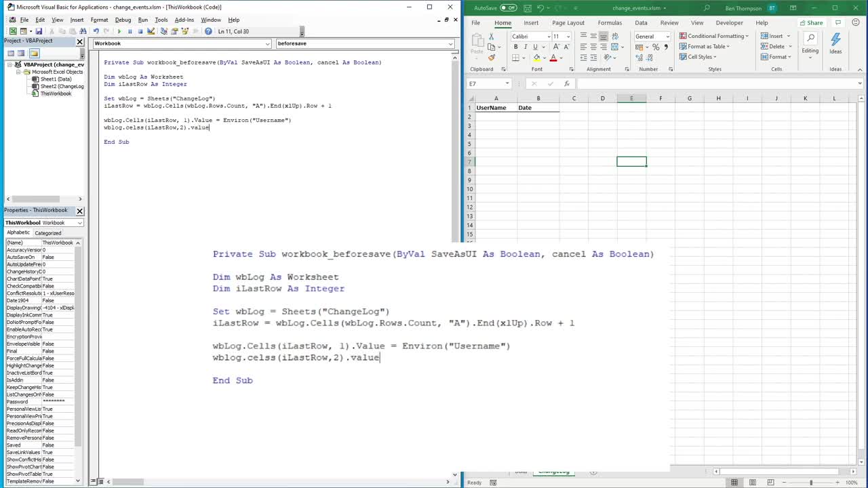Click View Code icon in Project panel
The width and height of the screenshot is (868, 488).
[x=10, y=53]
